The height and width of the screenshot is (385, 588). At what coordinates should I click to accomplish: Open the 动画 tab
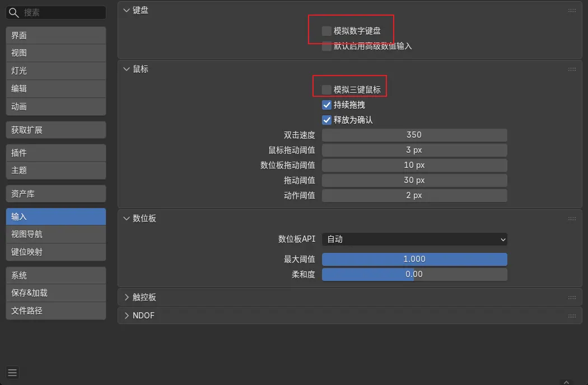[56, 107]
